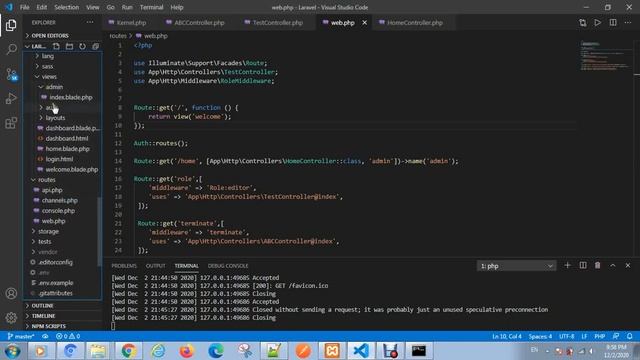Open api.php in routes folder
This screenshot has width=640, height=360.
click(52, 190)
